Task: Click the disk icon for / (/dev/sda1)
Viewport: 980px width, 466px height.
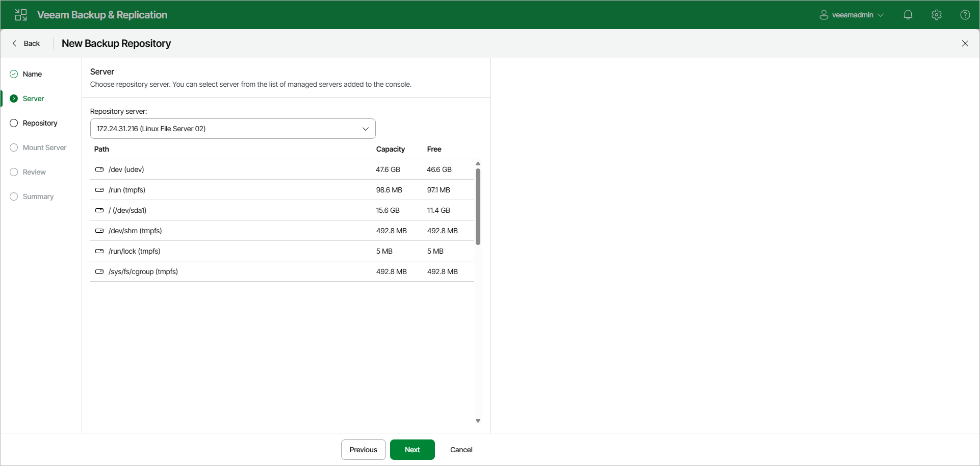Action: pos(99,210)
